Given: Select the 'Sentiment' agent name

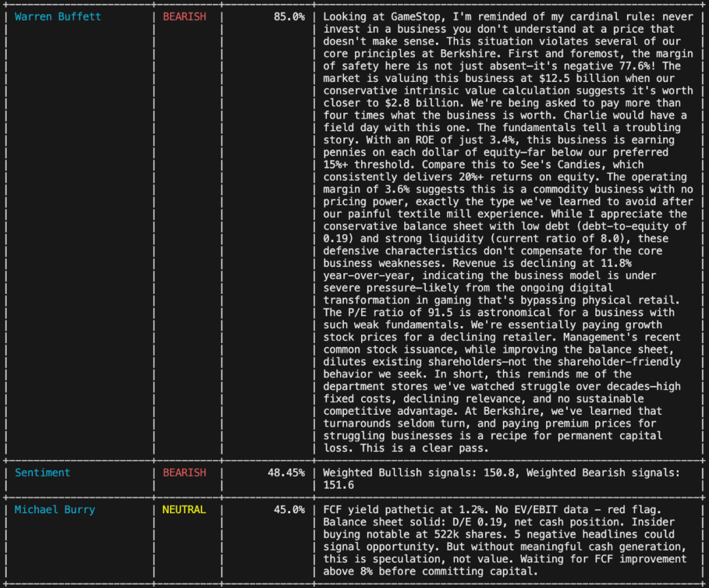Looking at the screenshot, I should [43, 472].
